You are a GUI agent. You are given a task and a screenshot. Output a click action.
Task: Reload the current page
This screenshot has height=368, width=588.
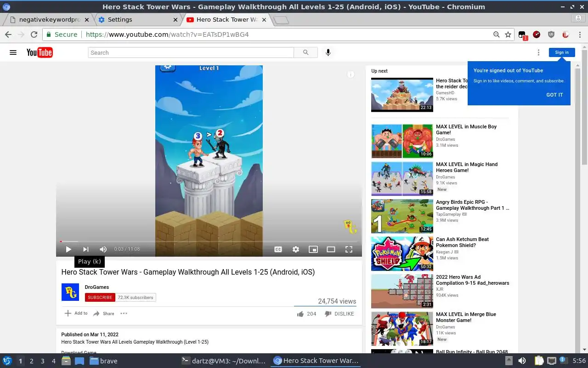34,34
